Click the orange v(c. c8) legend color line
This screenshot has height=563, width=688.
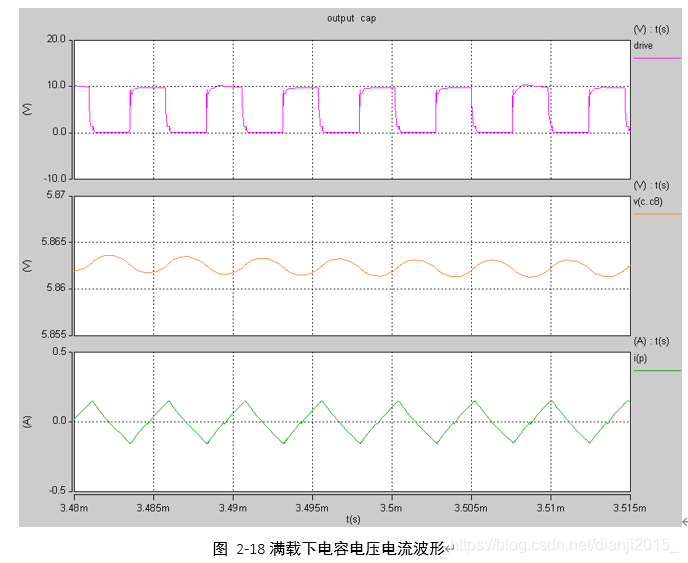tap(657, 214)
